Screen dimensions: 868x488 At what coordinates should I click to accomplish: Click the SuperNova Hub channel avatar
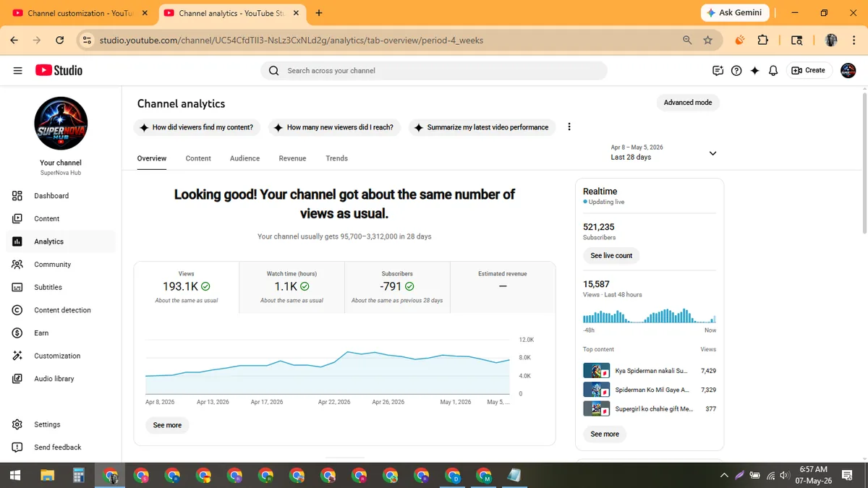click(61, 124)
